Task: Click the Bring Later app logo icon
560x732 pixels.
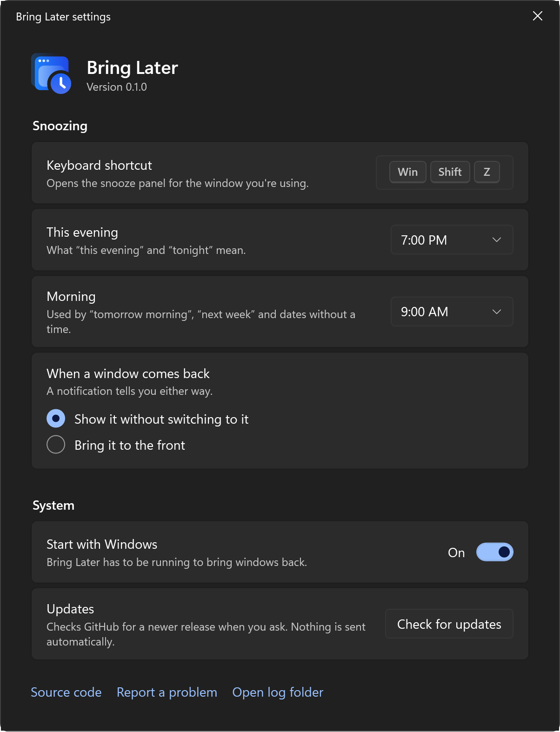Action: click(x=51, y=74)
